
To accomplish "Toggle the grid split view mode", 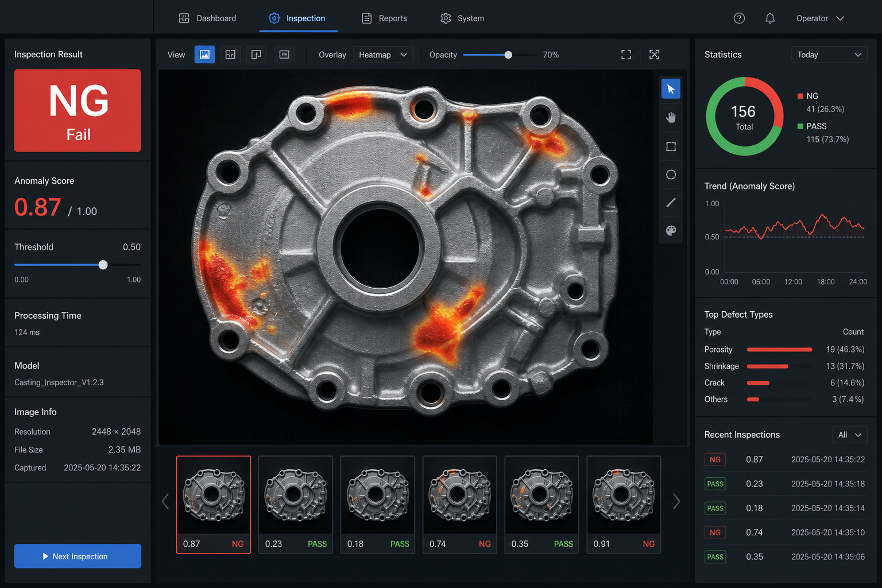I will (x=230, y=55).
